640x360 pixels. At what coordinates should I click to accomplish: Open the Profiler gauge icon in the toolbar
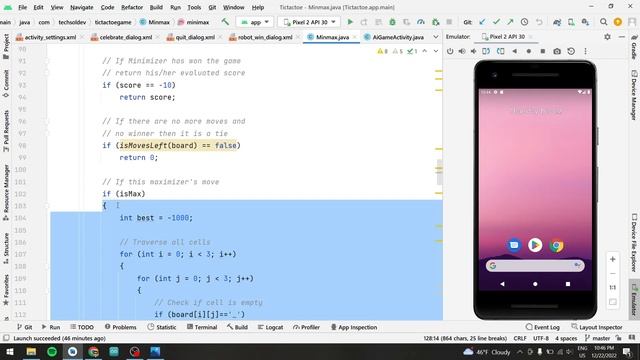point(421,22)
